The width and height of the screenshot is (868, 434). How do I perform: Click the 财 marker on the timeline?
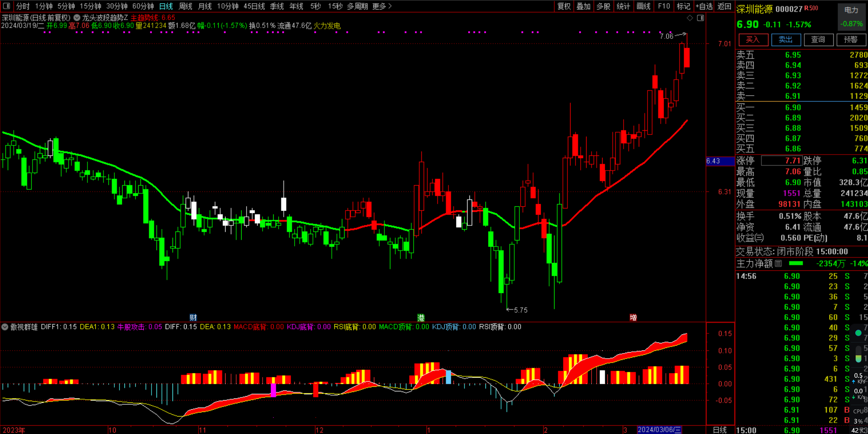click(x=193, y=317)
